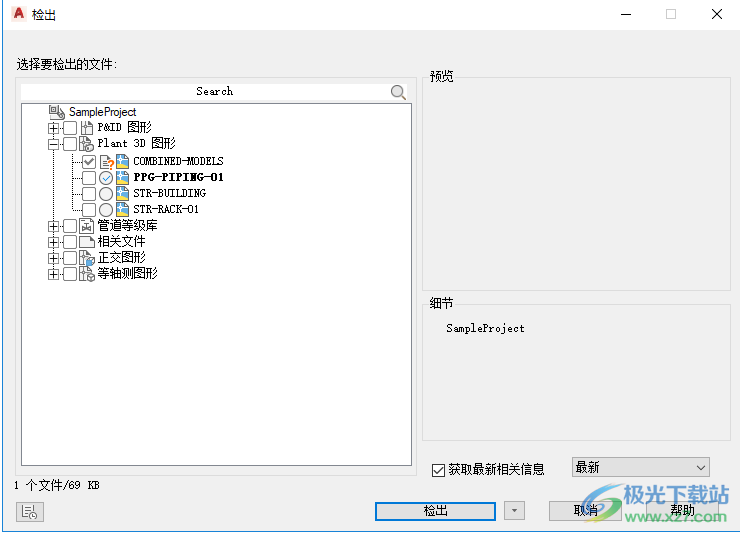
Task: Open the arrow dropdown beside 检出 button
Action: tap(514, 511)
